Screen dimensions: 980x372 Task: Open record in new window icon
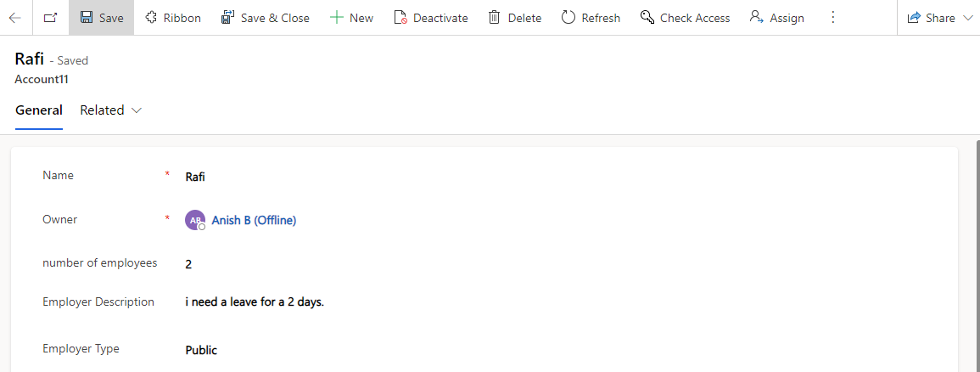[x=51, y=18]
